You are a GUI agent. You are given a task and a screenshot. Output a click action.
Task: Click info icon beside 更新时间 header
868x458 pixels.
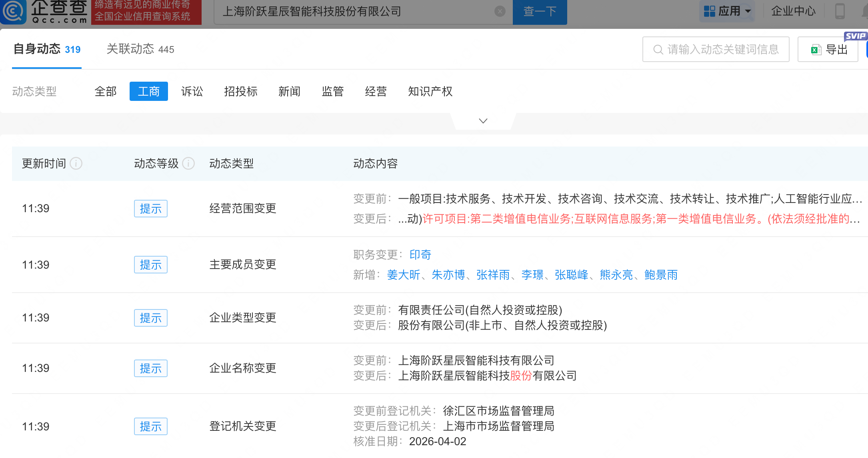point(76,163)
